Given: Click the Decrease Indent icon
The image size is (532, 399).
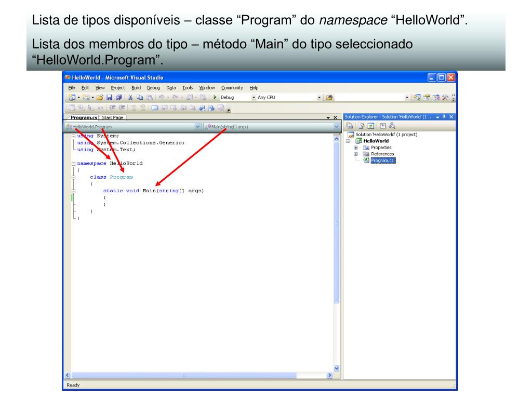Looking at the screenshot, I should 112,108.
